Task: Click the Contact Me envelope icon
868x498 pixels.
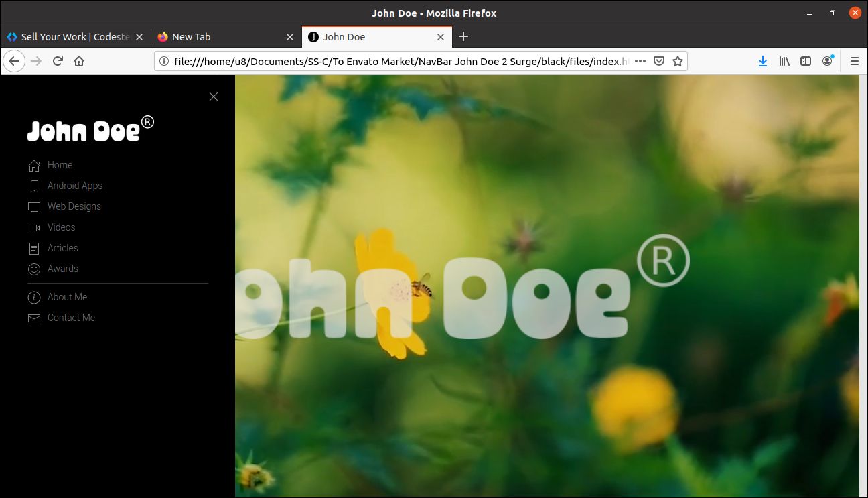Action: (x=33, y=318)
